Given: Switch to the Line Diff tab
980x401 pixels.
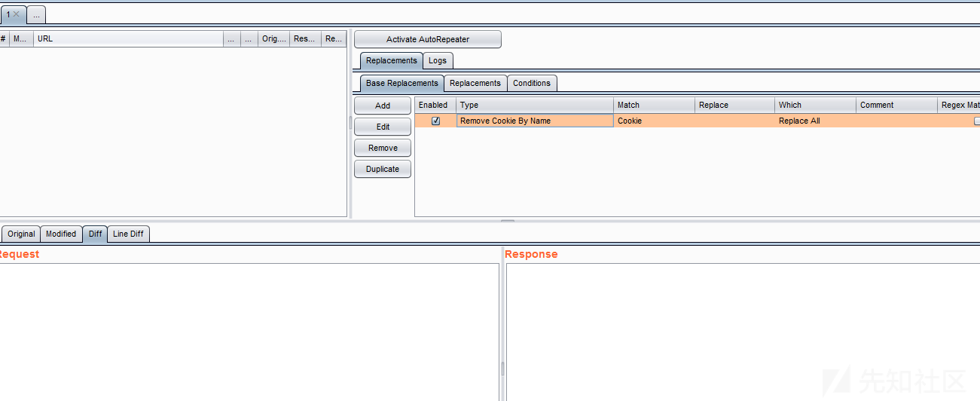Looking at the screenshot, I should (128, 234).
